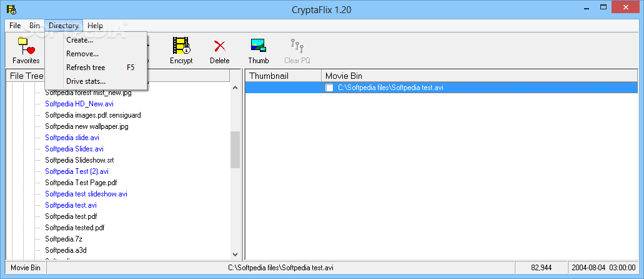Screen dimensions: 644x279
Task: Select Softpedia HD_New.avi in tree
Action: click(79, 104)
